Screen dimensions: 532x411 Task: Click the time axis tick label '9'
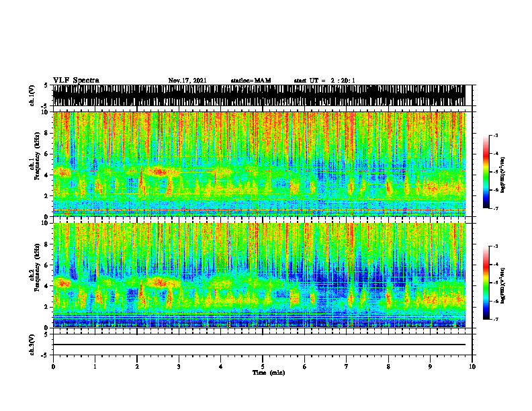coord(430,367)
